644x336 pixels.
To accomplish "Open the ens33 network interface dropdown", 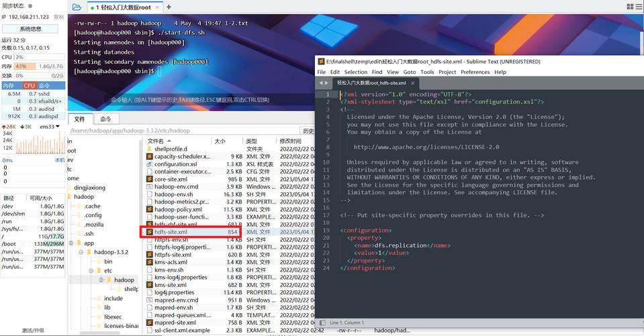I will [x=58, y=126].
